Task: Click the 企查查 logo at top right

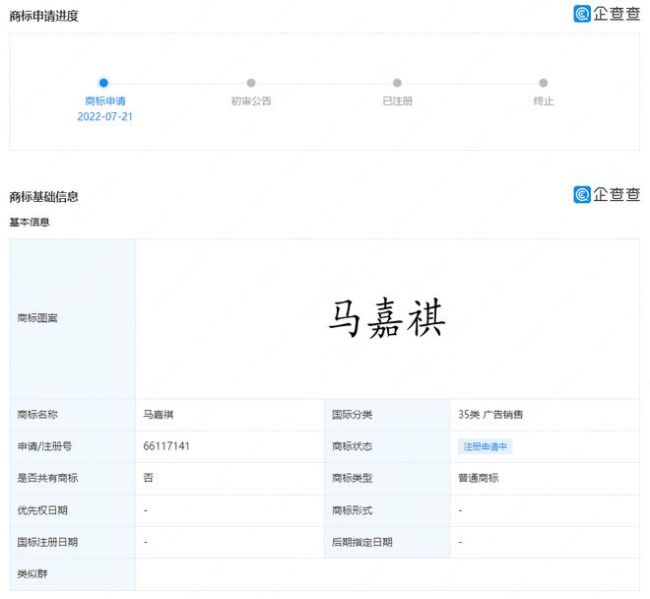Action: 606,14
